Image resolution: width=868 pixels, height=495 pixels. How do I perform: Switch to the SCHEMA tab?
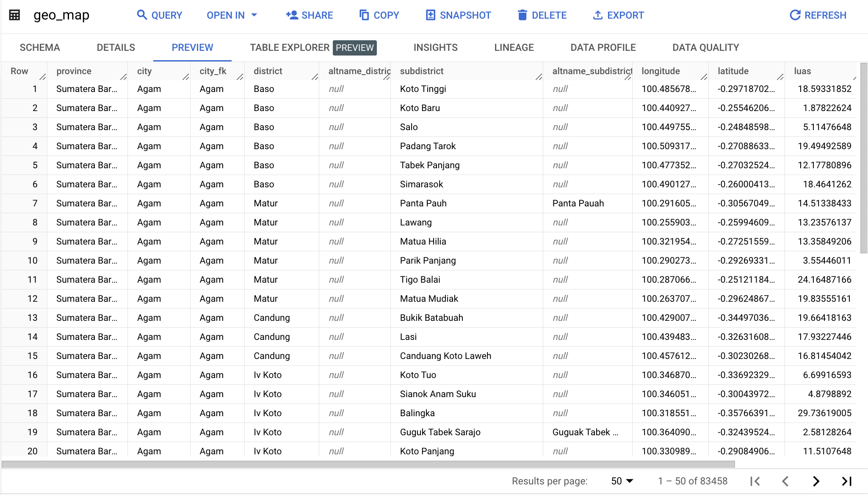click(x=40, y=47)
